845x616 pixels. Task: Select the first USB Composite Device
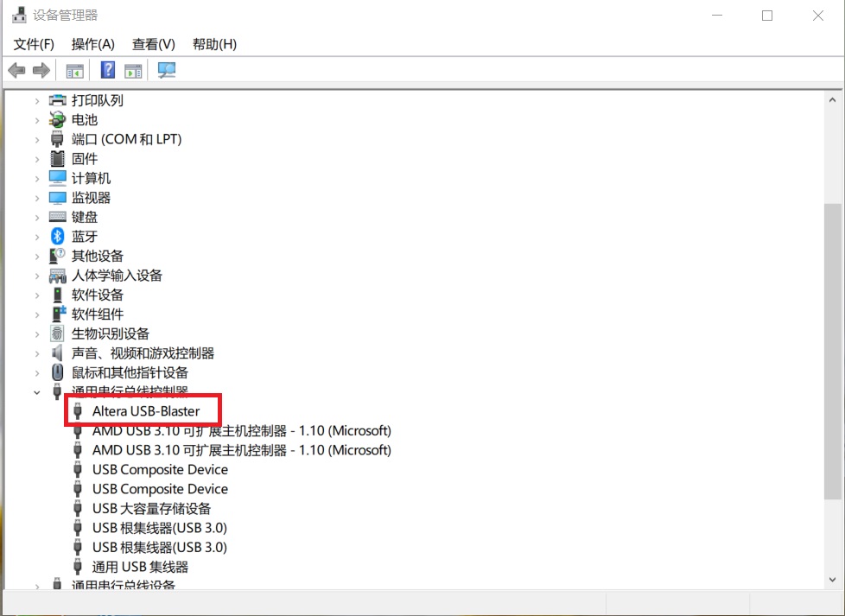160,469
